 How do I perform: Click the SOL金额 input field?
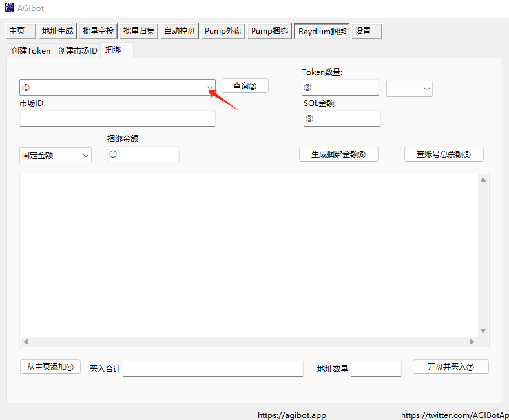(x=342, y=118)
